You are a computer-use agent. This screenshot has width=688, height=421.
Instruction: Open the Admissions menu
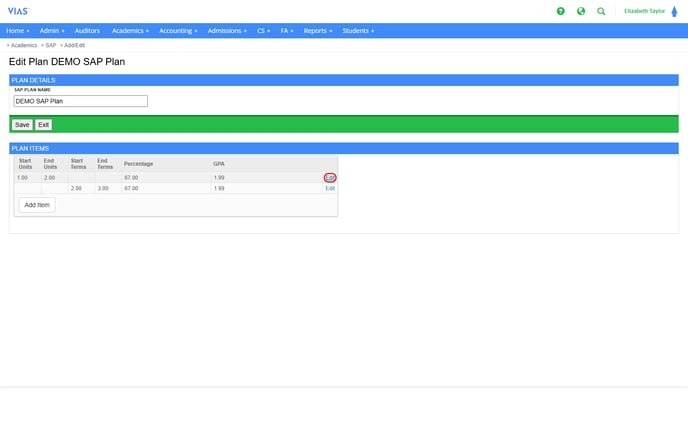click(227, 31)
